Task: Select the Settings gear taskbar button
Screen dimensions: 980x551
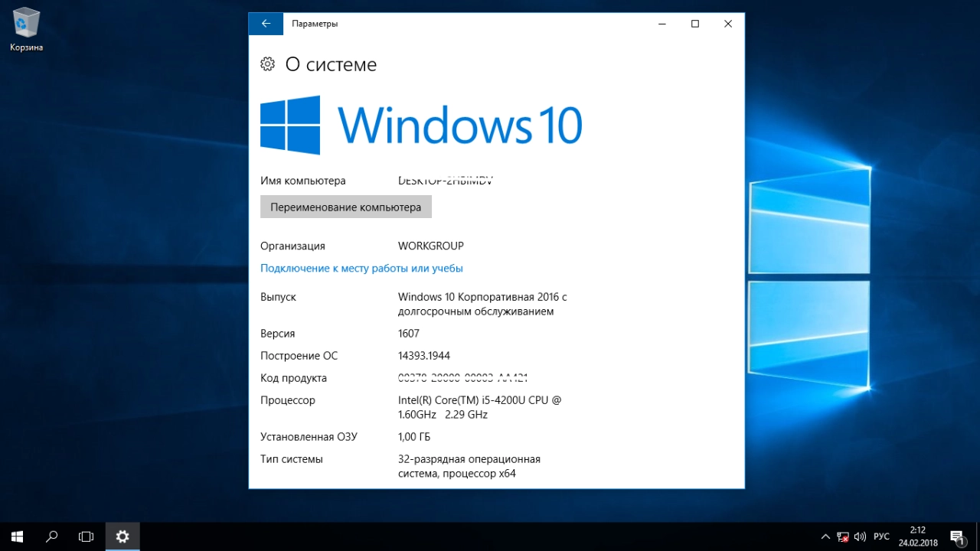Action: (x=122, y=536)
